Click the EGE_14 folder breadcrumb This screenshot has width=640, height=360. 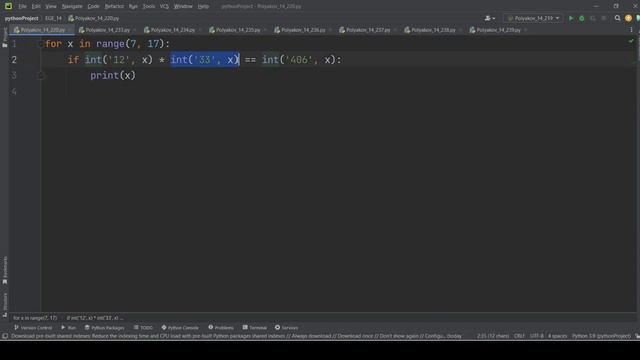53,18
